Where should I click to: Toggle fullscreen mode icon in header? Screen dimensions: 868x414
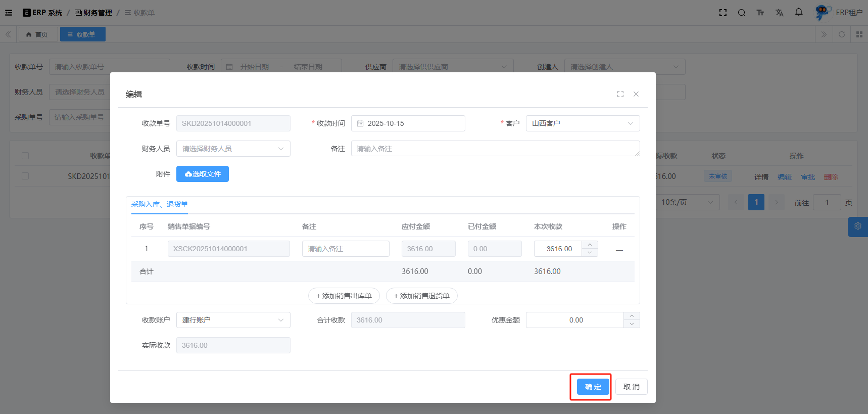pyautogui.click(x=723, y=13)
